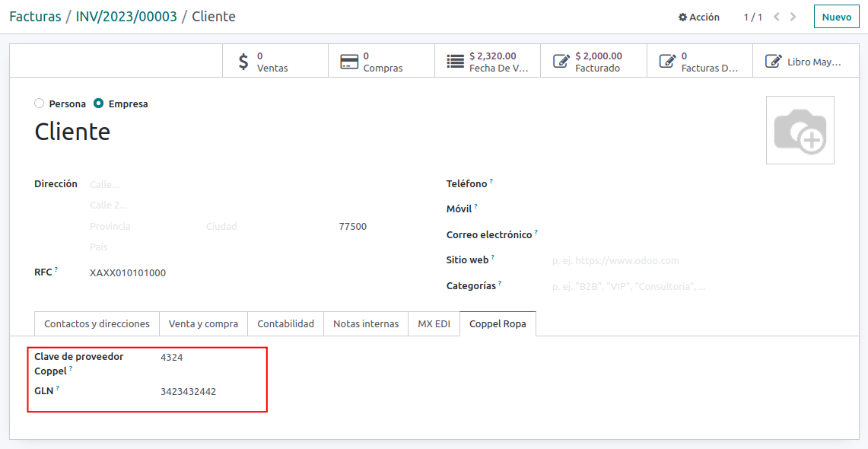This screenshot has height=449, width=868.
Task: Go to the next record arrow
Action: (793, 17)
